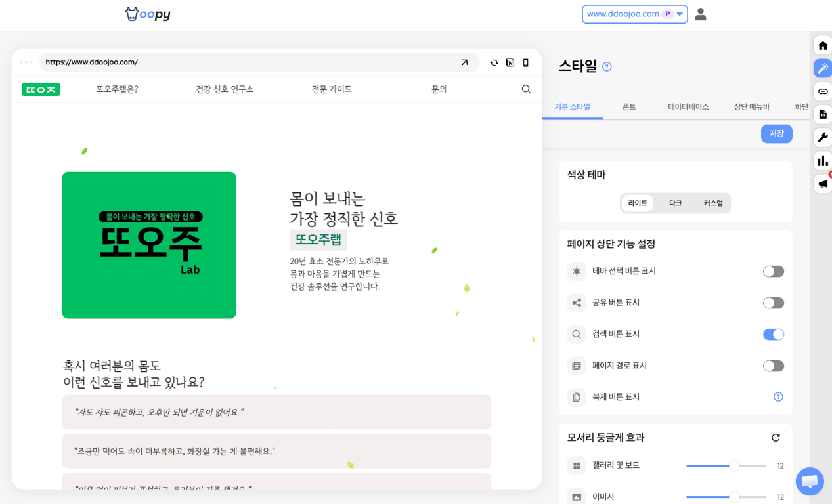
Task: Open the chat support bubble
Action: (x=810, y=482)
